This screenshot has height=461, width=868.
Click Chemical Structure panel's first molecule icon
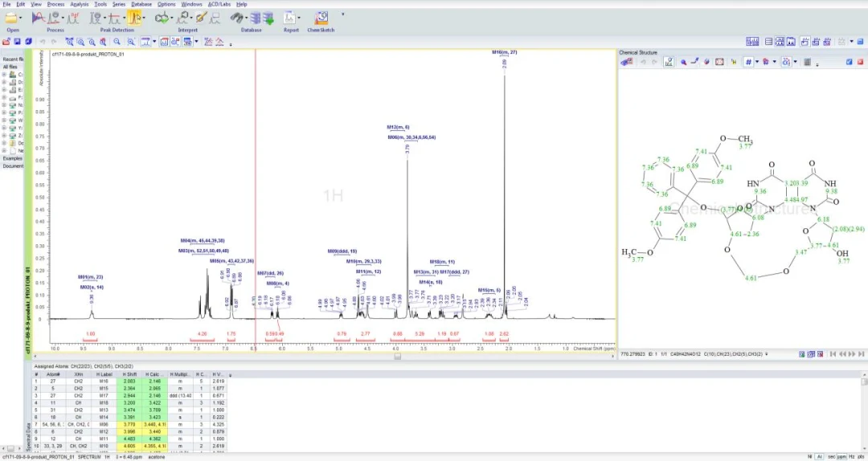pos(627,62)
